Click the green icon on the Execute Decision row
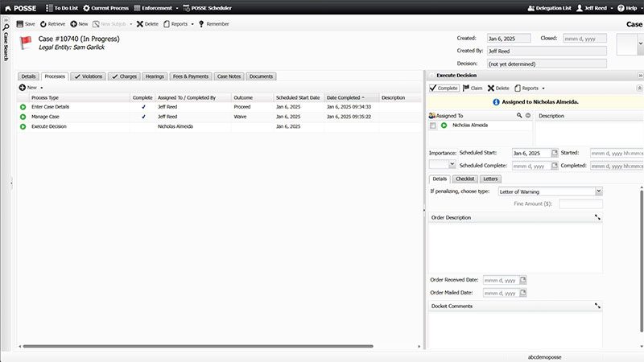Image resolution: width=644 pixels, height=362 pixels. (23, 126)
